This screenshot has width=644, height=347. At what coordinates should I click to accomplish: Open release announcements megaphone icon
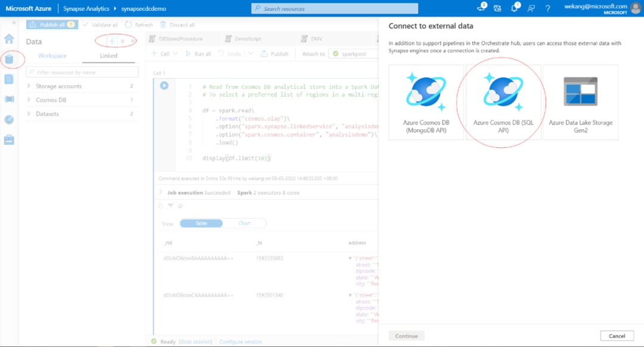click(481, 8)
